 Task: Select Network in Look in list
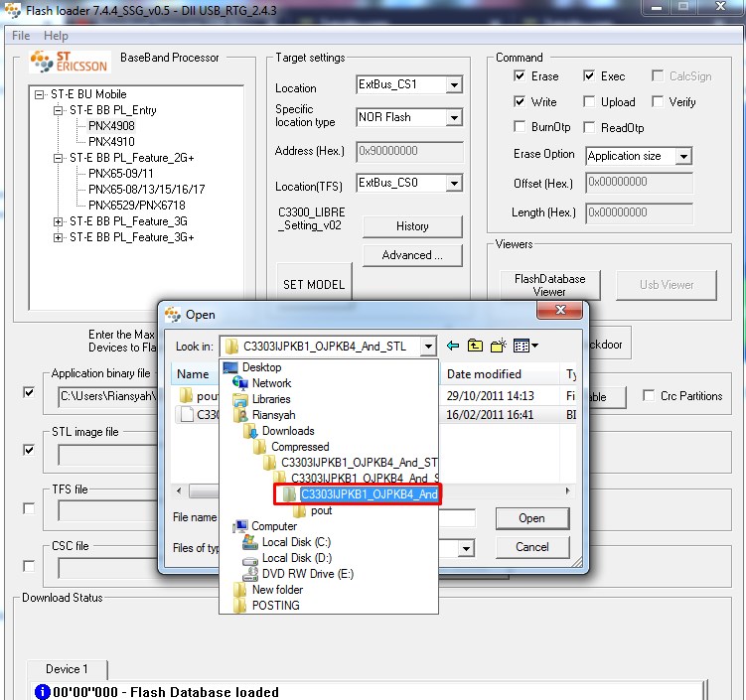coord(271,383)
